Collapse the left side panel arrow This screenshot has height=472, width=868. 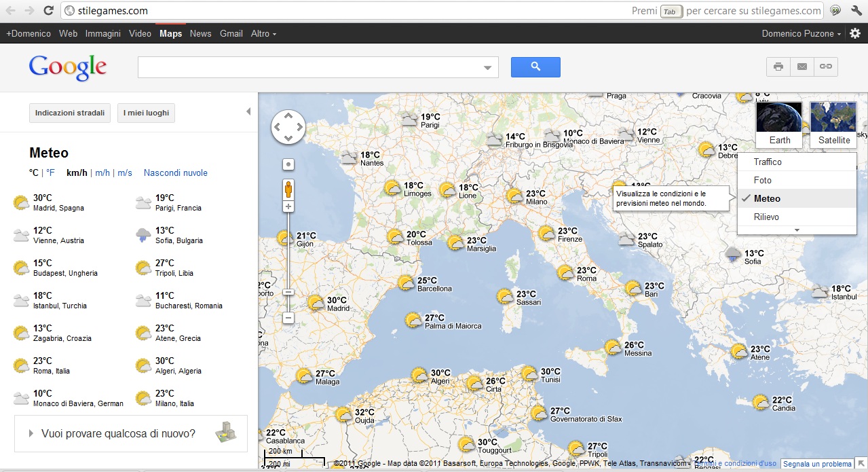[x=248, y=111]
